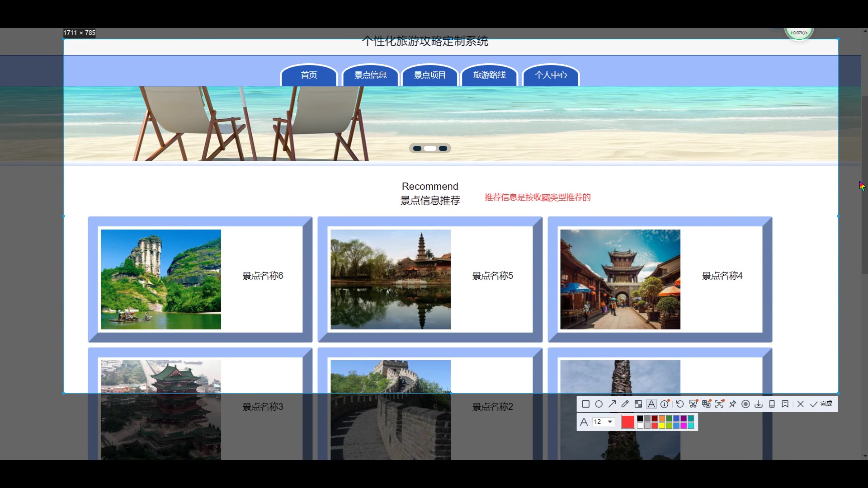The height and width of the screenshot is (488, 868).
Task: Save screenshot with download icon
Action: (x=759, y=404)
